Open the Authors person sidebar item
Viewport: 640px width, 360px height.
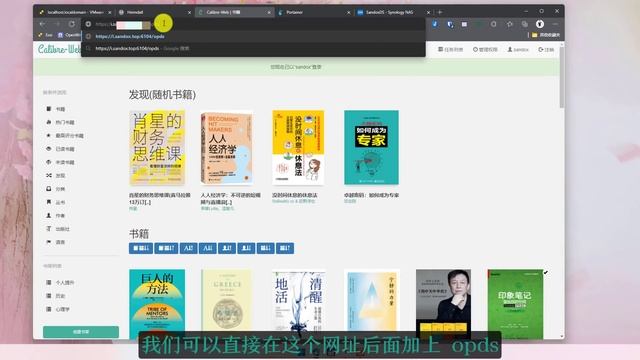(56, 216)
